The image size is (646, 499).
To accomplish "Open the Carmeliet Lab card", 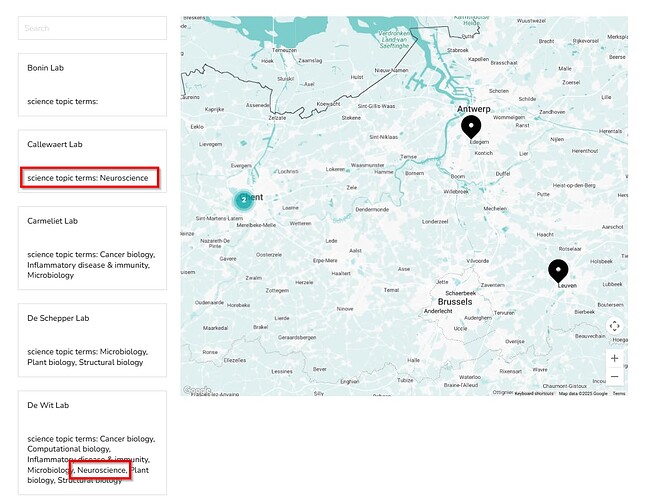I will (x=92, y=248).
